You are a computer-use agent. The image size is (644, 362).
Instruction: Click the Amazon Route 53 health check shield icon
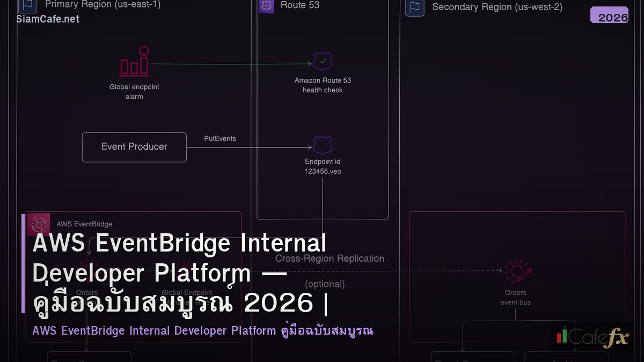[322, 61]
